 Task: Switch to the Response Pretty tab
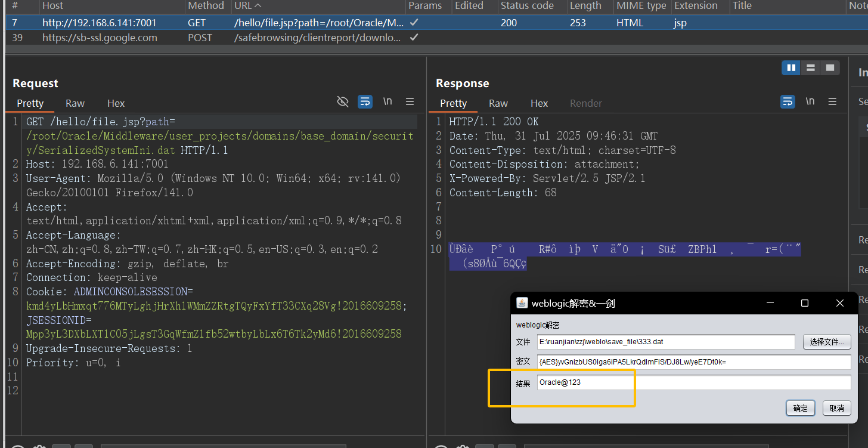[453, 103]
